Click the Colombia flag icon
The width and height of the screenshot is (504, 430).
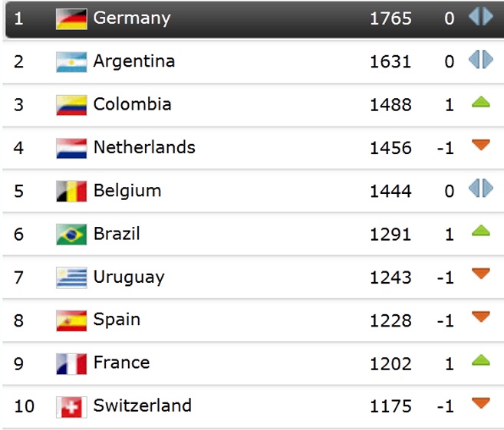click(71, 105)
